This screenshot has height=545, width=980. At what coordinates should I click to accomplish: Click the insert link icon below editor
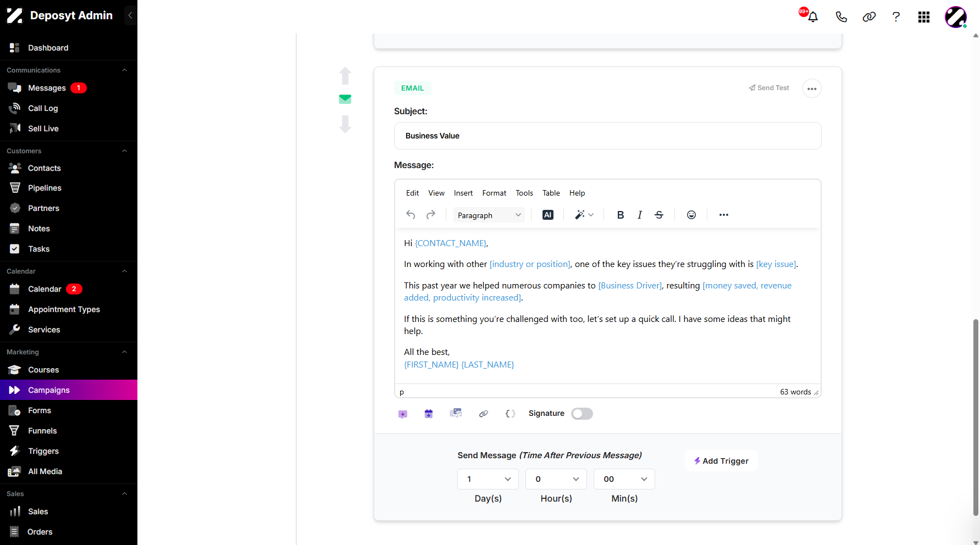click(x=484, y=414)
